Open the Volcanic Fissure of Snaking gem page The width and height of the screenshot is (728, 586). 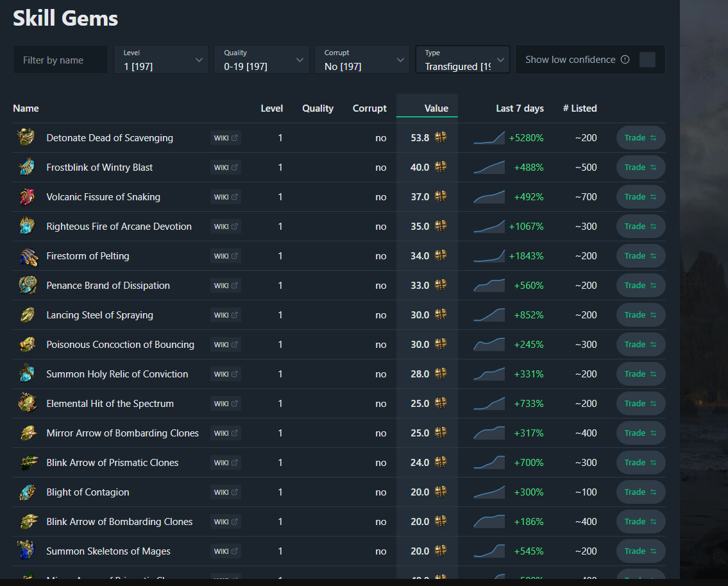pos(103,196)
